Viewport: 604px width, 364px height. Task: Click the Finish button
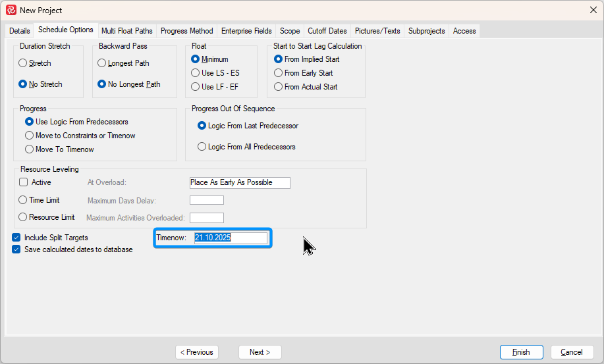tap(521, 352)
